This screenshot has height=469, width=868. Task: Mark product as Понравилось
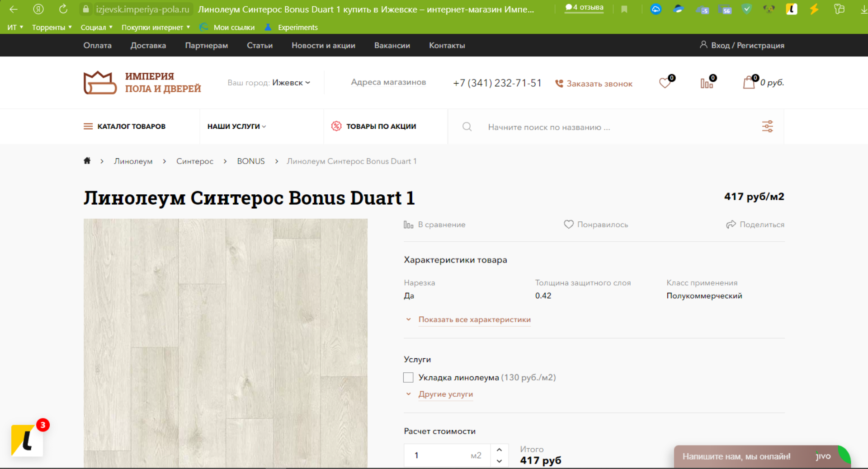click(x=596, y=225)
